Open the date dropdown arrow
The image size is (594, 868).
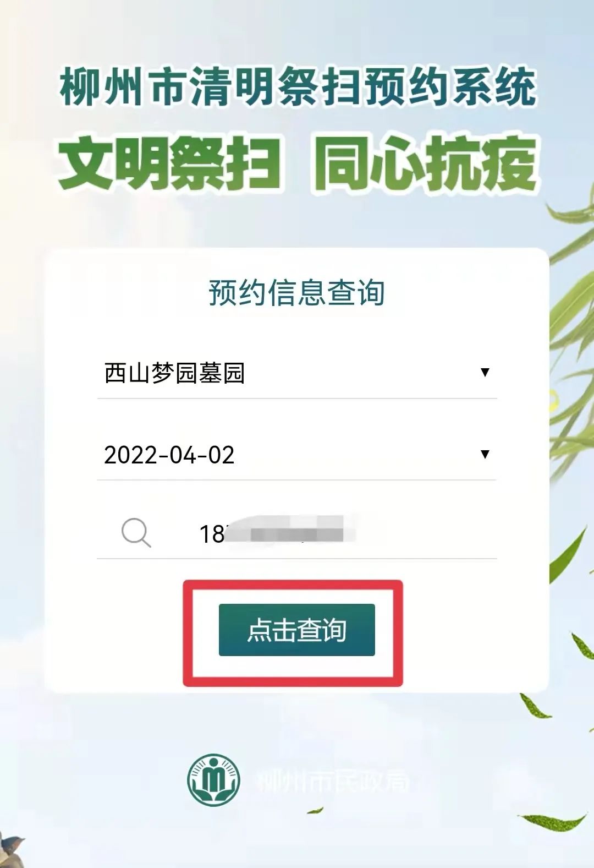pos(485,454)
